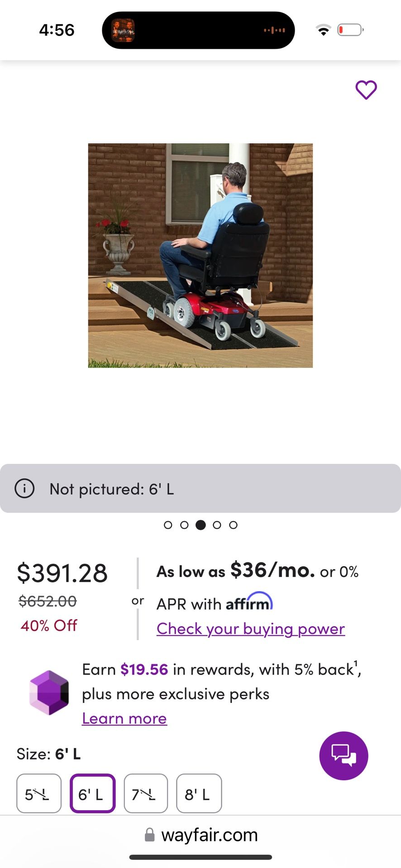Open the Check your buying power link
Screen dimensions: 401x868
251,628
